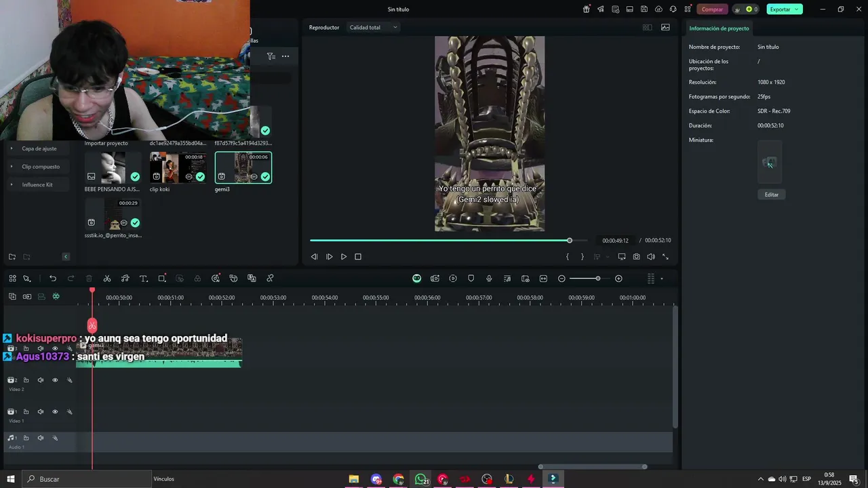
Task: Click the Windows Buscar search box
Action: tap(87, 479)
